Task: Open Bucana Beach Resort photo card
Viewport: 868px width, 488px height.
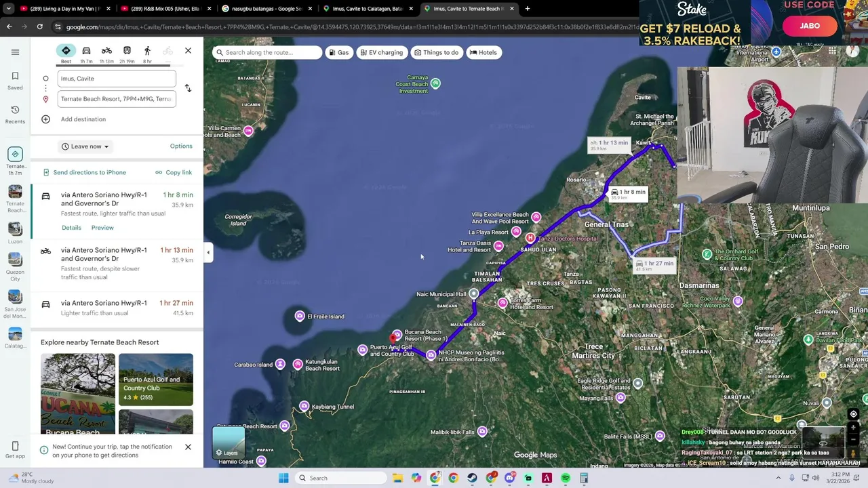Action: [x=78, y=394]
